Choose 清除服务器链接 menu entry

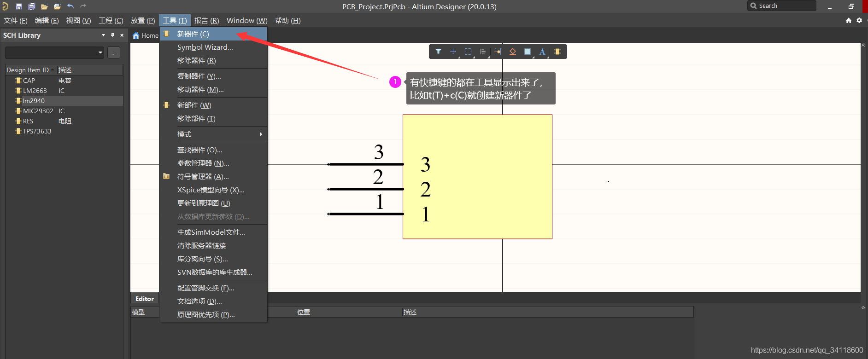pyautogui.click(x=213, y=246)
